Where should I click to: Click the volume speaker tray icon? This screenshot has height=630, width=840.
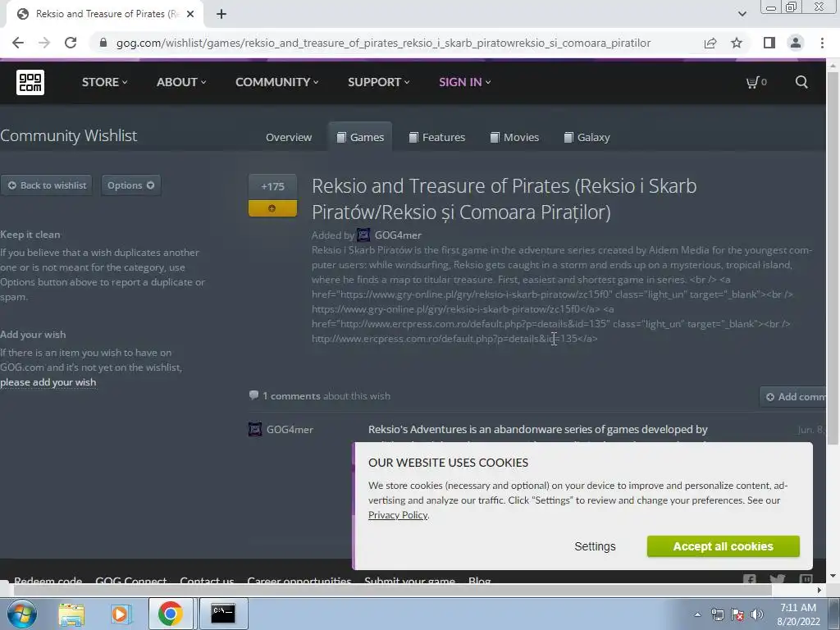point(756,614)
